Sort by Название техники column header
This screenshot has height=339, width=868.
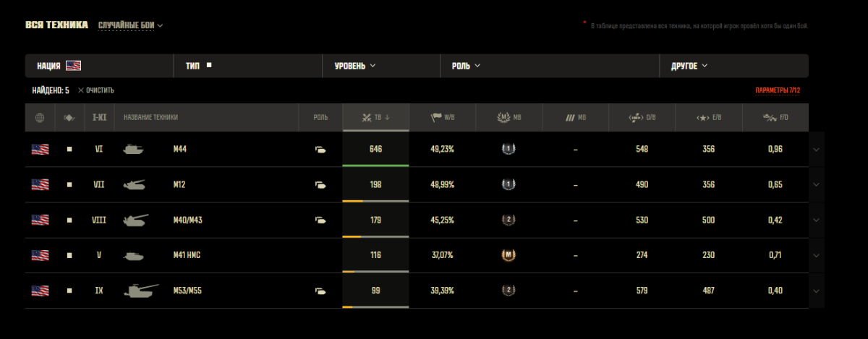pyautogui.click(x=150, y=117)
